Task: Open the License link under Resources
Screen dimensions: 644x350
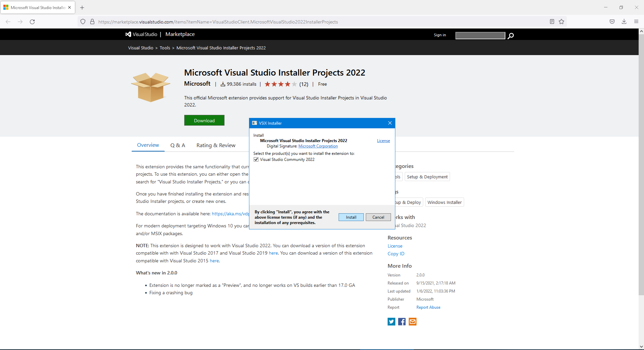Action: pos(395,246)
